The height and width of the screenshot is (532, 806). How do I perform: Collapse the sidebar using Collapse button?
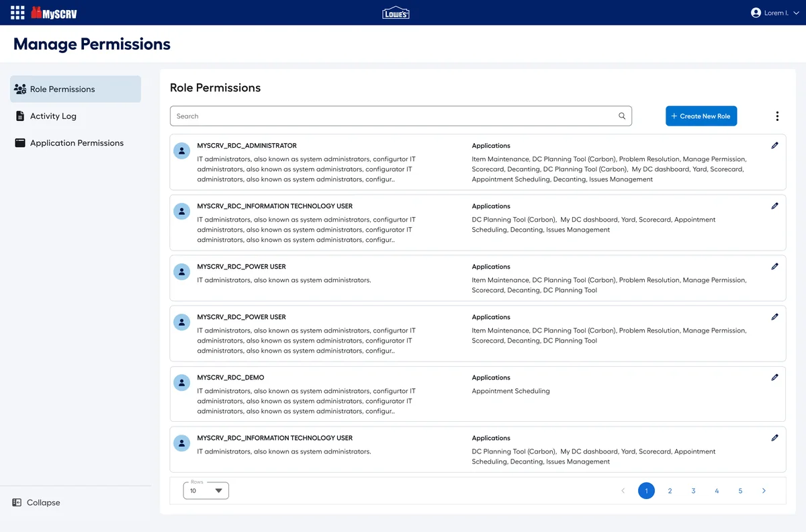tap(36, 502)
